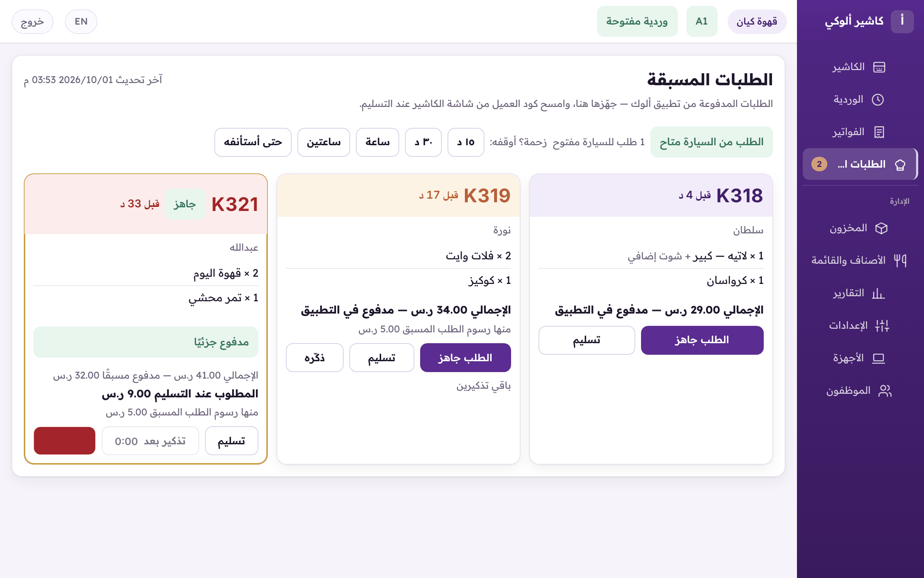Open the التقارير bar chart icon
Image resolution: width=924 pixels, height=578 pixels.
(878, 293)
